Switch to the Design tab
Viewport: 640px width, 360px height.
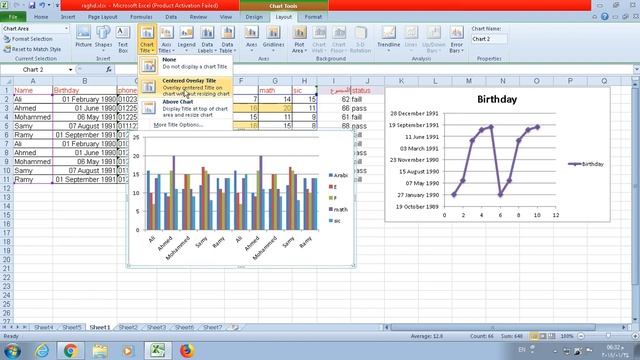254,17
